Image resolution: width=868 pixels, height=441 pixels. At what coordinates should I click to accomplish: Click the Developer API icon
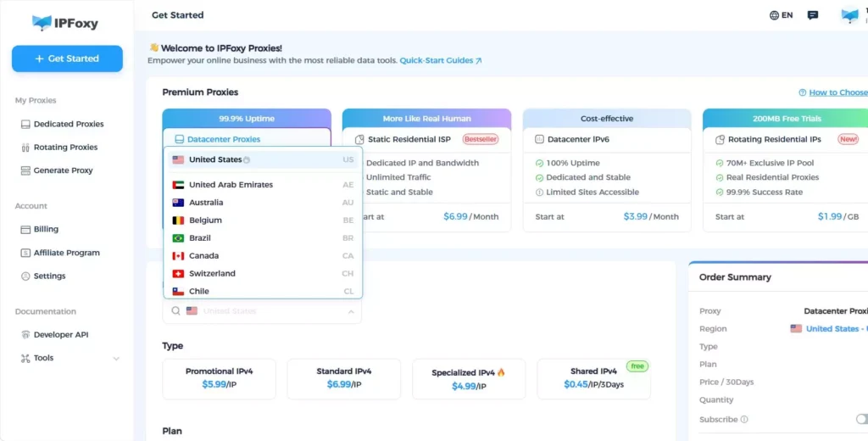click(25, 334)
